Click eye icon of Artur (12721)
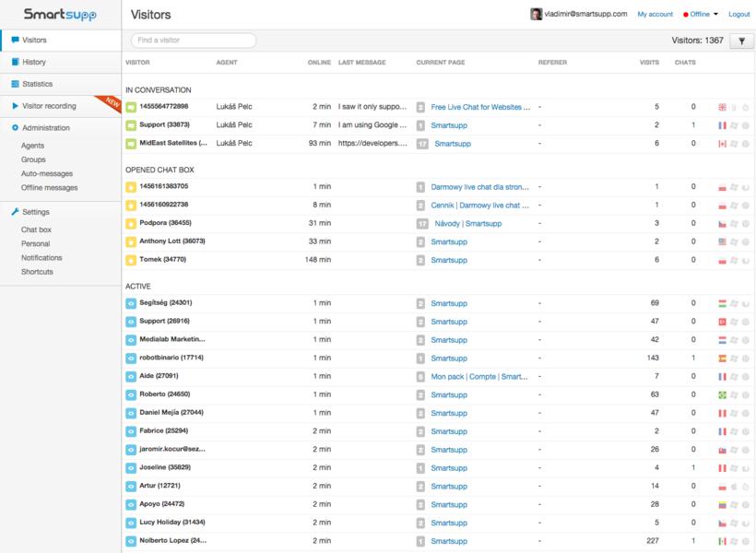This screenshot has width=756, height=553. [131, 487]
